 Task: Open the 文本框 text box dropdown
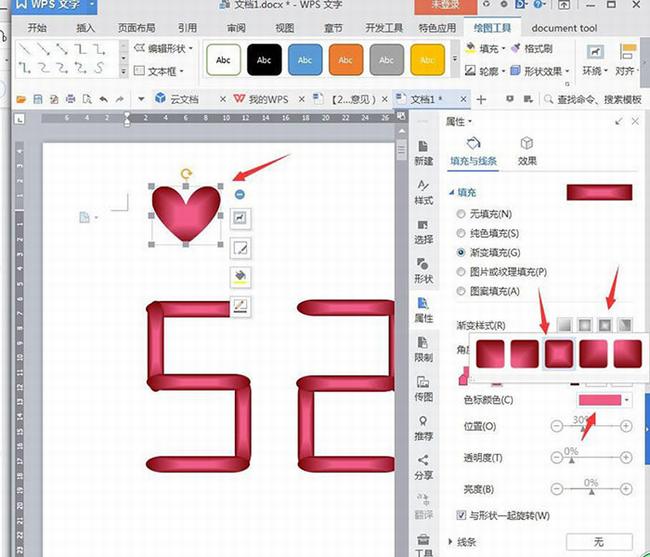click(x=159, y=71)
